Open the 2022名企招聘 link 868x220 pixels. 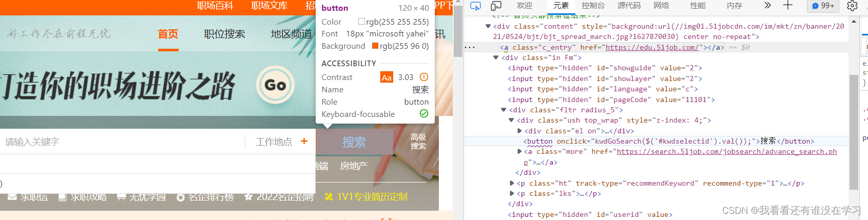tap(285, 197)
